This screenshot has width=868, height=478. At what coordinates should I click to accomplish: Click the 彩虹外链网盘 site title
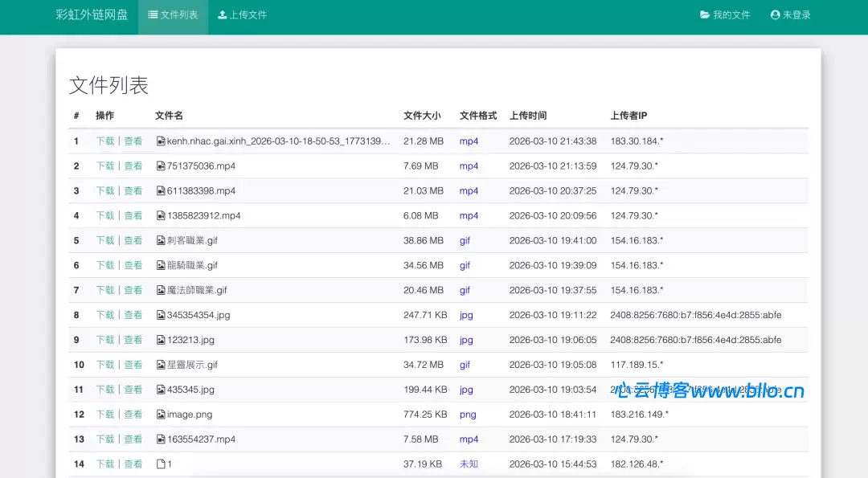92,15
